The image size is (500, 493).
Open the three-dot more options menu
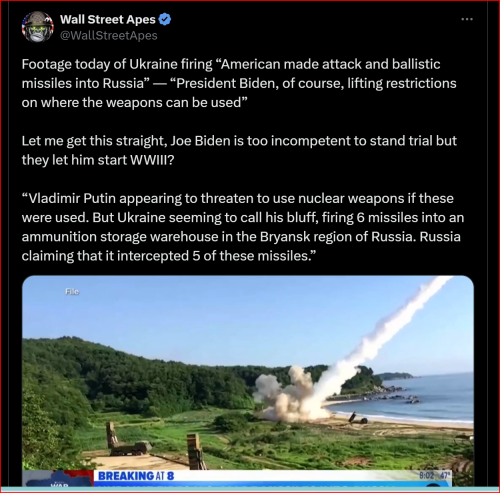pyautogui.click(x=467, y=19)
